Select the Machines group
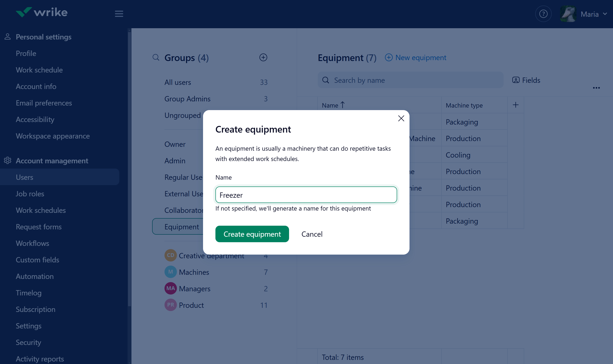Viewport: 613px width, 364px height. tap(194, 272)
